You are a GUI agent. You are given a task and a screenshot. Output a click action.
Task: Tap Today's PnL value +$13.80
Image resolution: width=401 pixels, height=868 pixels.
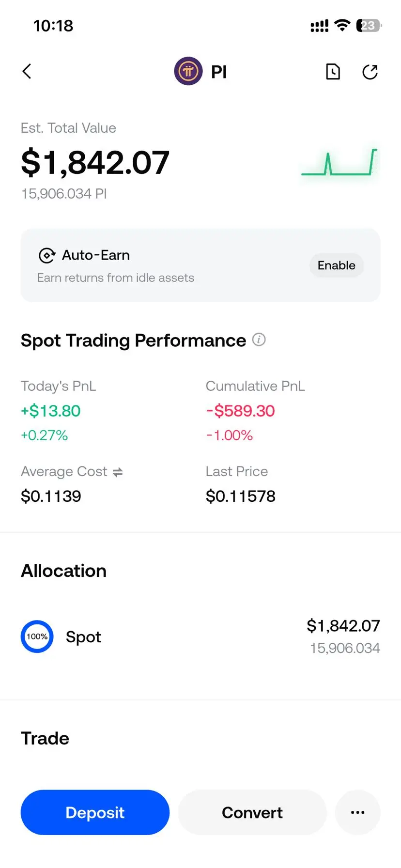pos(50,411)
